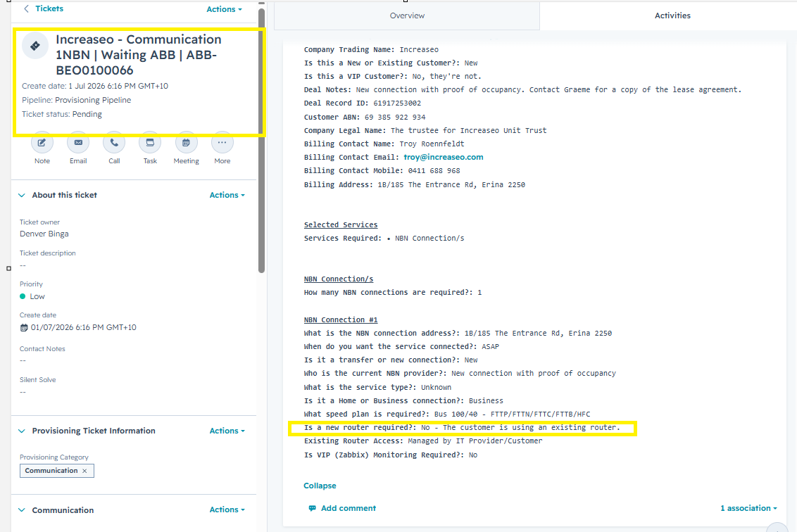The image size is (797, 532).
Task: Click the calendar icon next to Create date
Action: point(23,328)
